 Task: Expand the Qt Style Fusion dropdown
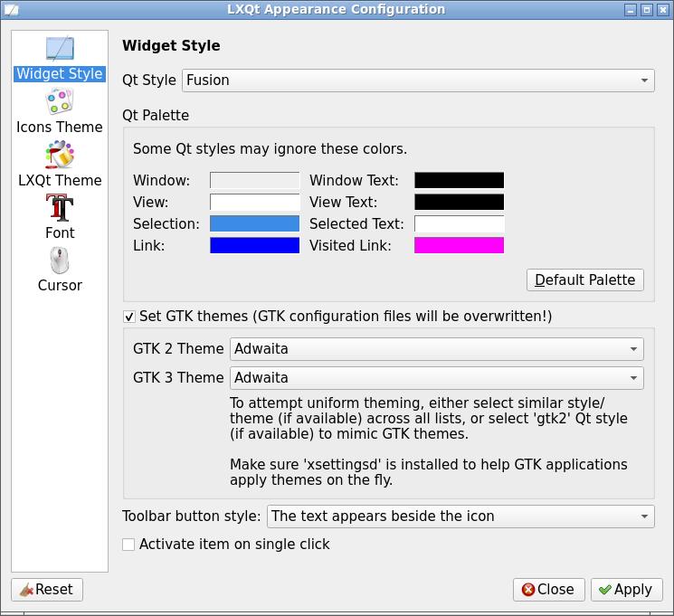click(418, 80)
